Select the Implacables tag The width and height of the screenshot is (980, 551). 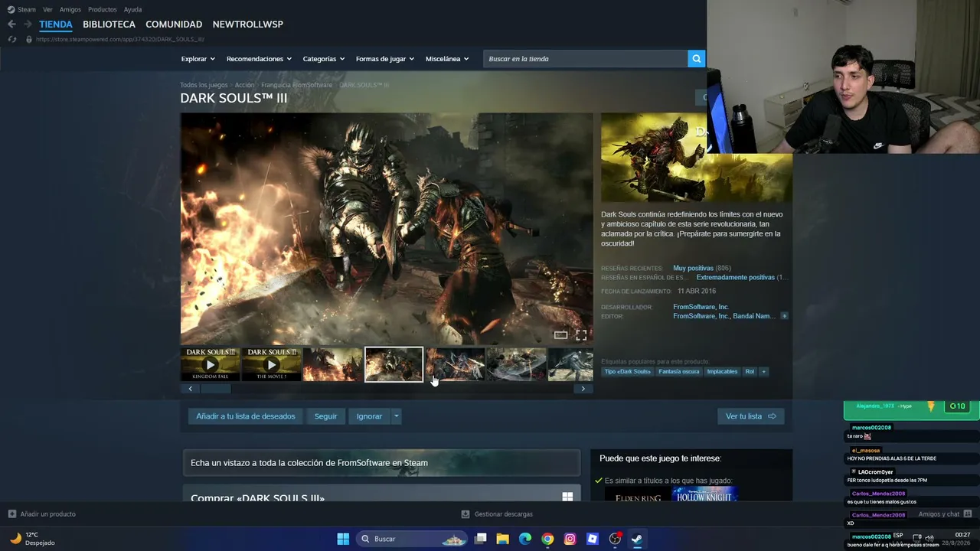click(x=722, y=372)
